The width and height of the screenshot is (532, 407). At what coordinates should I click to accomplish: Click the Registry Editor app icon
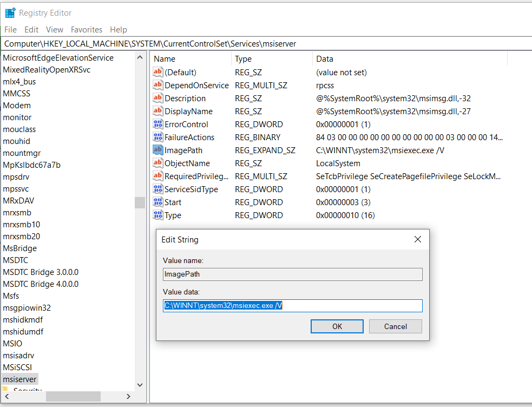(10, 13)
